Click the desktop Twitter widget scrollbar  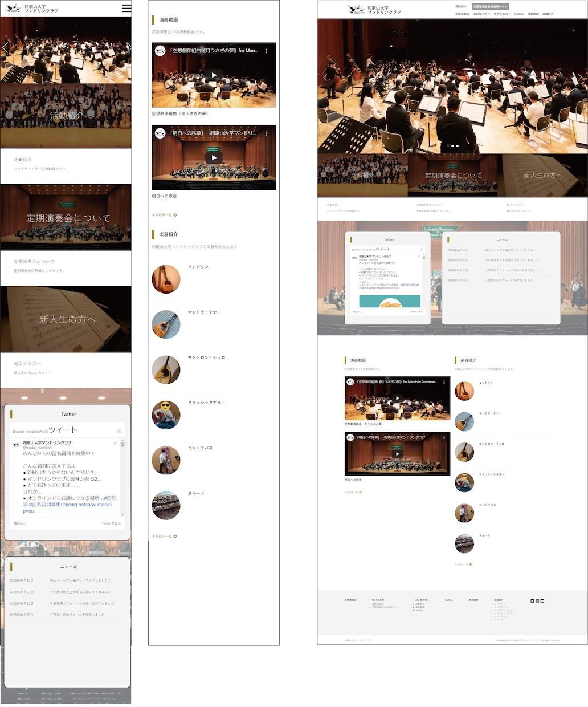click(424, 279)
